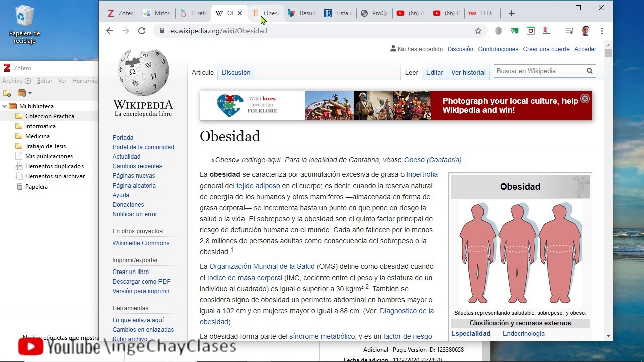Viewport: 644px width, 362px height.
Task: Open Zotero Editar menu
Action: pyautogui.click(x=45, y=81)
